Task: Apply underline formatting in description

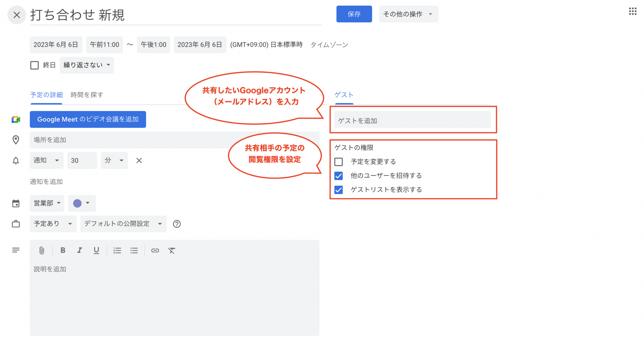Action: pos(96,250)
